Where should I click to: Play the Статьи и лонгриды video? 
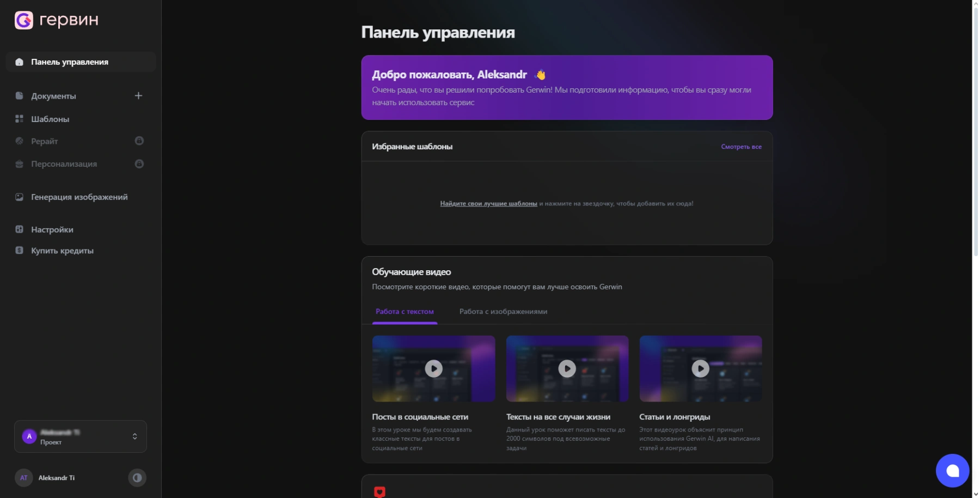coord(700,369)
